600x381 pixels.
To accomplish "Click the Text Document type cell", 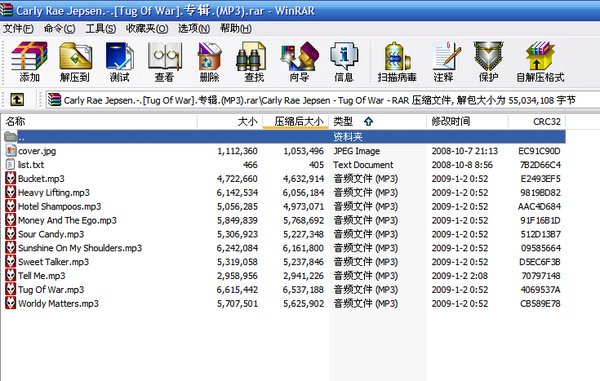I will pos(363,165).
